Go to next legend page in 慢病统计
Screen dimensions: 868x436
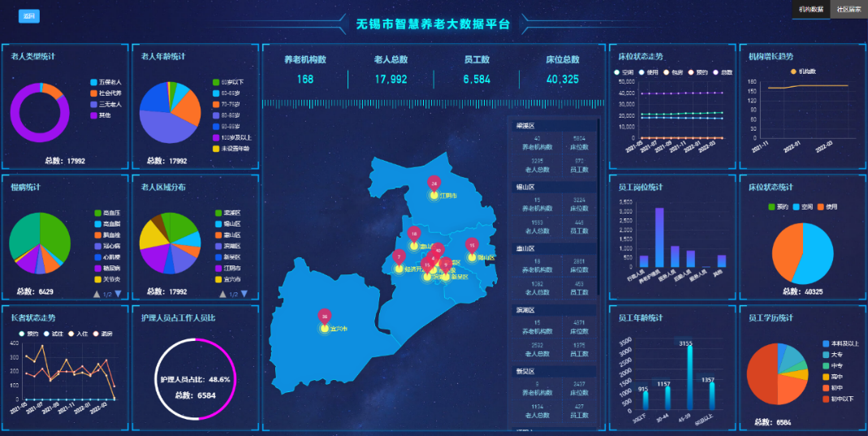[x=119, y=294]
